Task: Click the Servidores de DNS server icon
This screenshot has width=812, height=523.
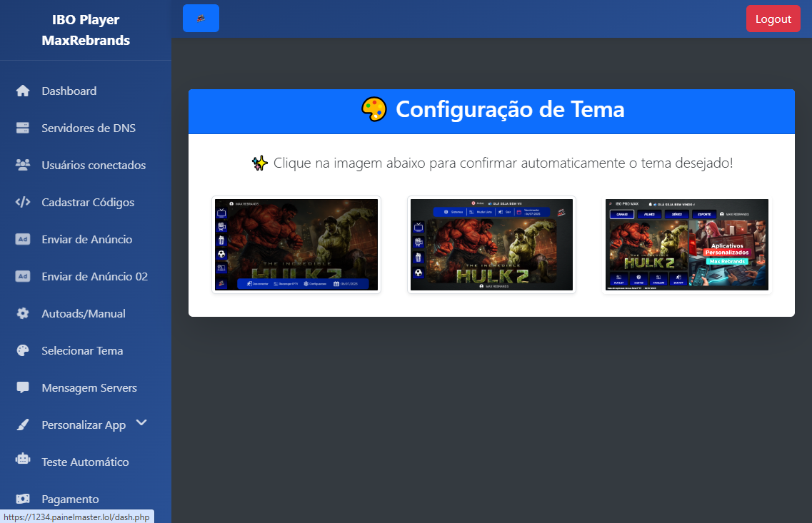Action: (x=23, y=128)
